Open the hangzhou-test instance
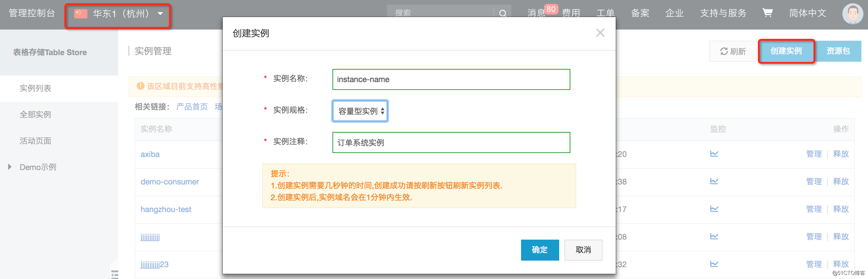 pyautogui.click(x=166, y=209)
